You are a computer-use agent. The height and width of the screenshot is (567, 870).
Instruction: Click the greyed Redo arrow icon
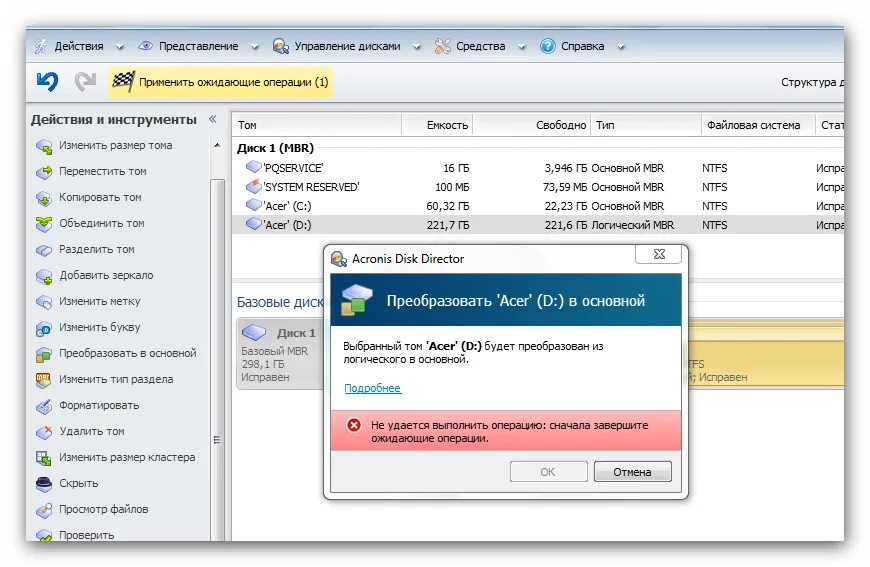pyautogui.click(x=85, y=82)
